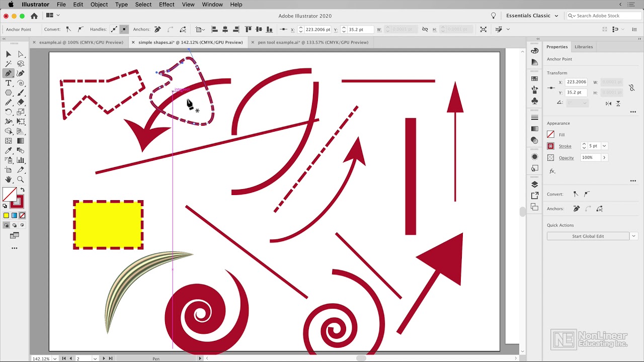Swap fill and stroke arrow

22,190
